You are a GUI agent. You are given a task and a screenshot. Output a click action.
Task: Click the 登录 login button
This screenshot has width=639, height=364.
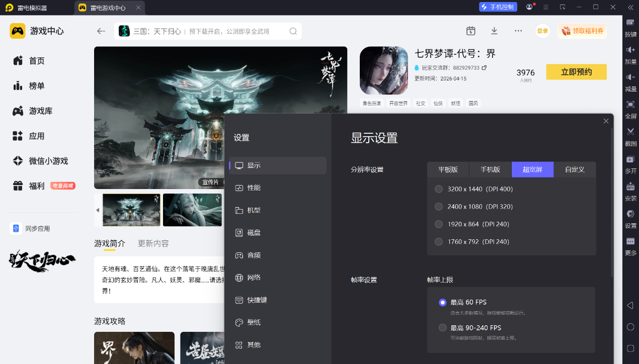pos(542,31)
